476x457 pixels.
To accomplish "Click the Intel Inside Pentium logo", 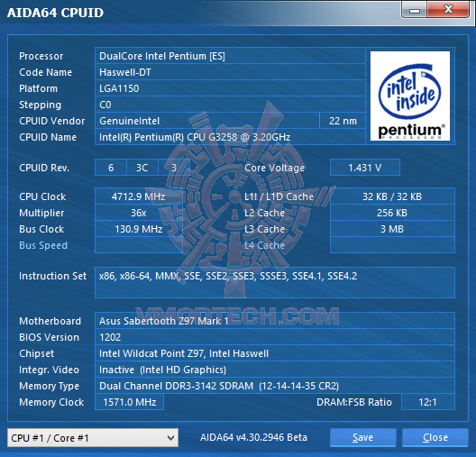I will pyautogui.click(x=410, y=96).
